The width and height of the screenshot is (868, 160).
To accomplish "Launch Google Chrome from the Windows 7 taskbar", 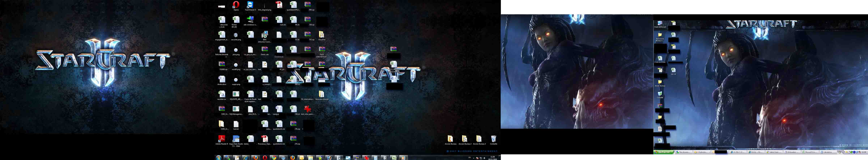I will pyautogui.click(x=274, y=158).
